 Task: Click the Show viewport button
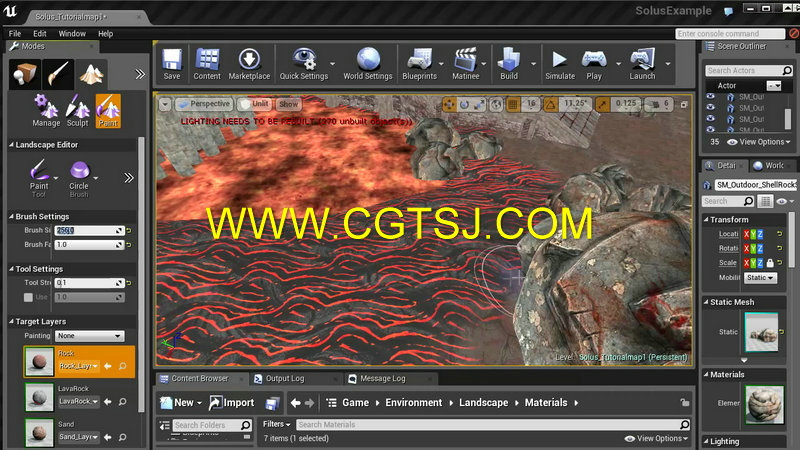[x=288, y=104]
